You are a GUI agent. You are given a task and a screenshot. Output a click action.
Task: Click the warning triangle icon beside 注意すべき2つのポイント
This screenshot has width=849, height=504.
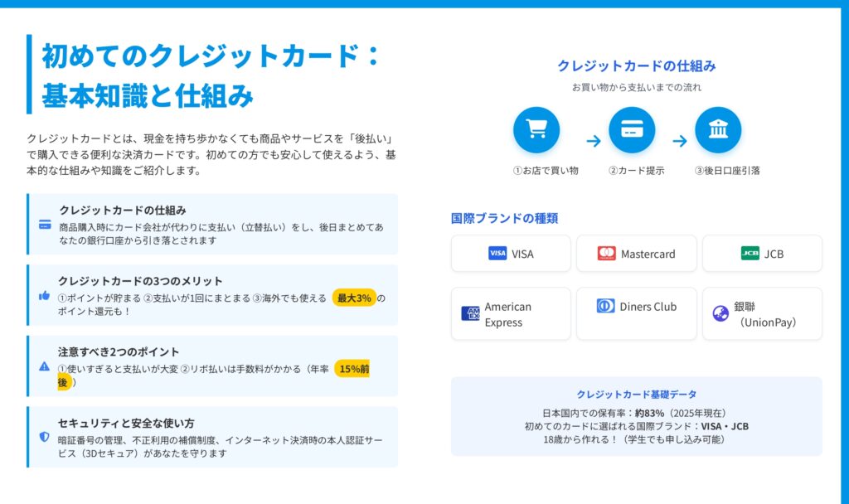click(x=45, y=366)
